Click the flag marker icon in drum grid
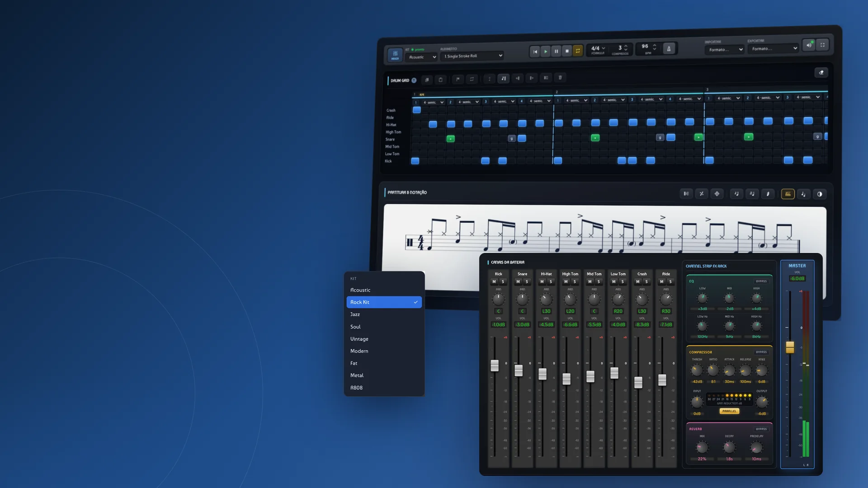The width and height of the screenshot is (868, 488). pos(458,79)
